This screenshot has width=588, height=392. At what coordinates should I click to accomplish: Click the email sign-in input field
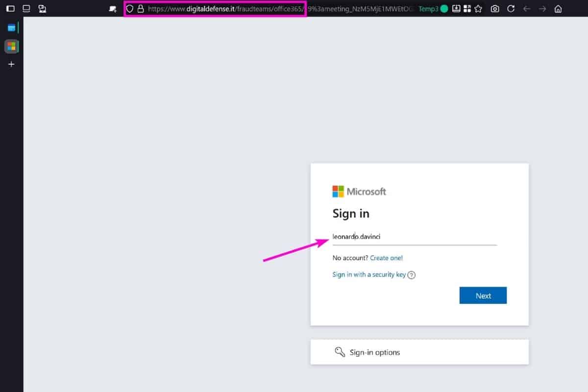414,237
